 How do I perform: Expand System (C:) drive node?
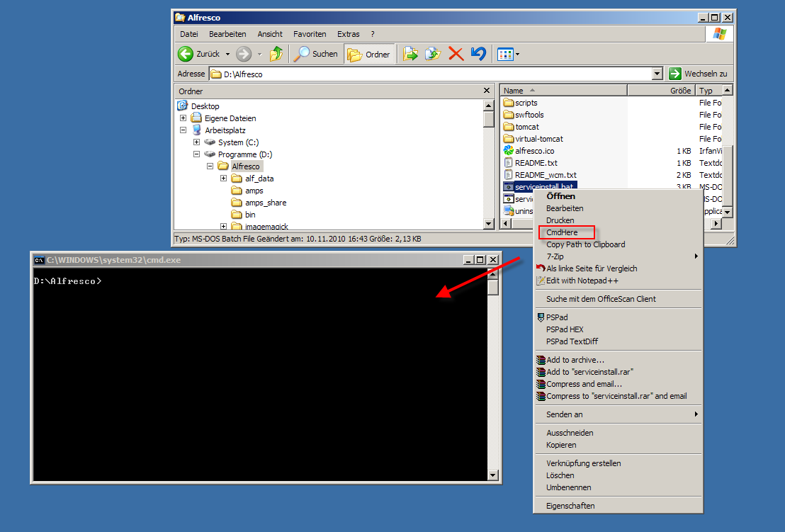pos(197,142)
